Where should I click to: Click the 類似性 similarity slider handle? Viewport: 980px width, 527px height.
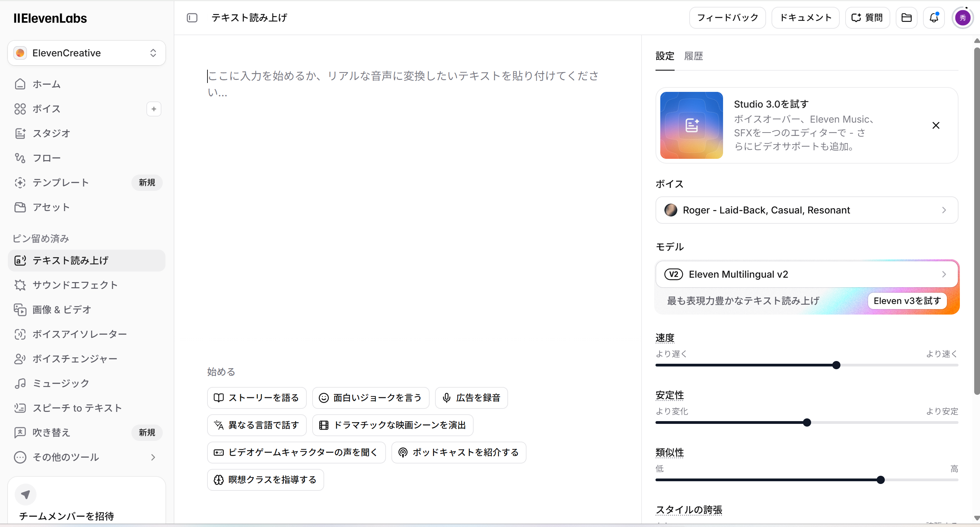[x=880, y=480]
